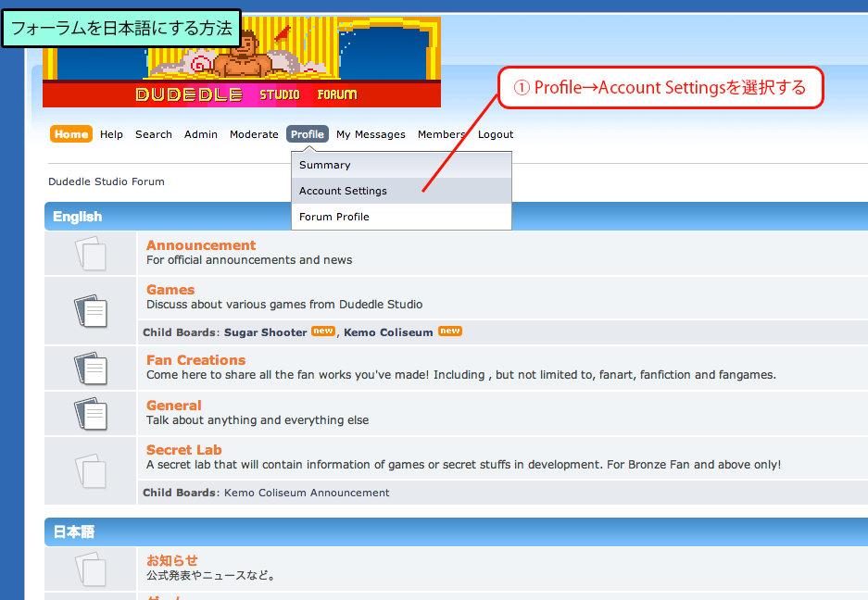Open the Games board
This screenshot has height=600, width=868.
pyautogui.click(x=170, y=290)
